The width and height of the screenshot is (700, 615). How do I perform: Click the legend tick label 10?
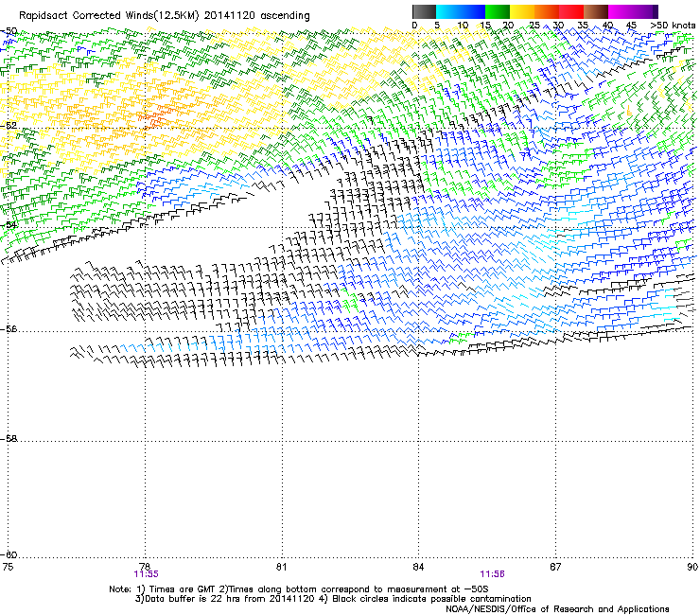click(463, 26)
